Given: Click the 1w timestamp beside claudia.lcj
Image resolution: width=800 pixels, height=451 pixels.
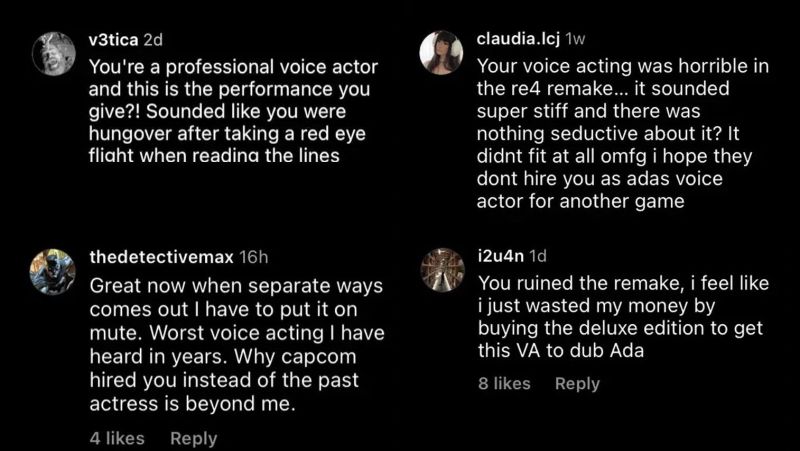Looking at the screenshot, I should tap(575, 41).
